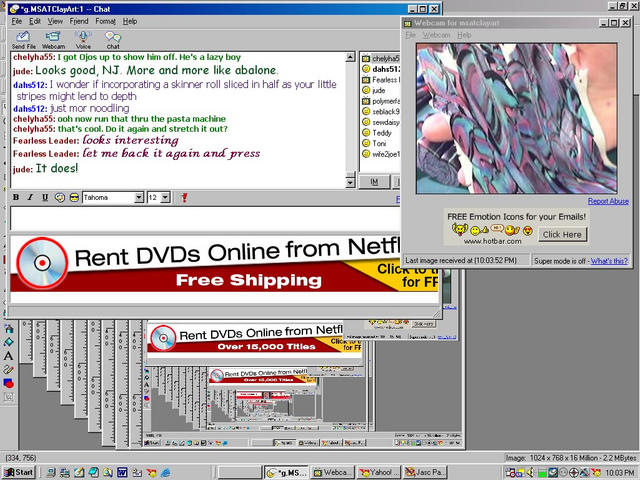Image resolution: width=640 pixels, height=480 pixels.
Task: Open Yahoo Messenger quick launch icon
Action: [151, 473]
